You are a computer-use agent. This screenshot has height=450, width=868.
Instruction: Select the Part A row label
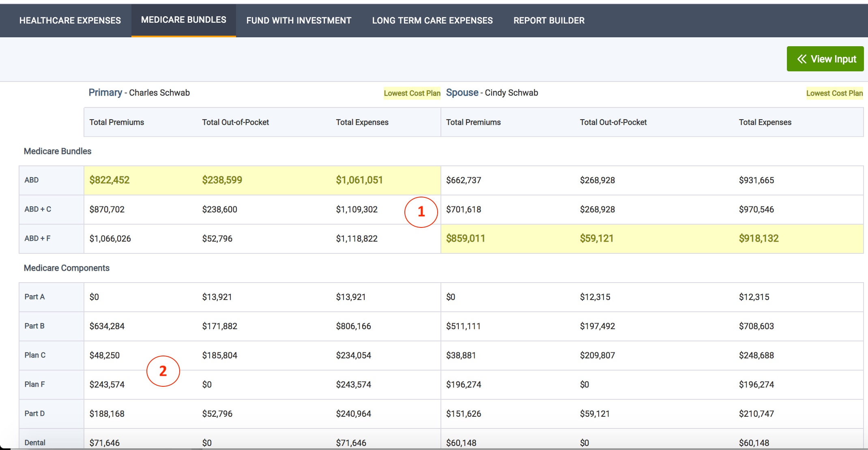point(34,297)
